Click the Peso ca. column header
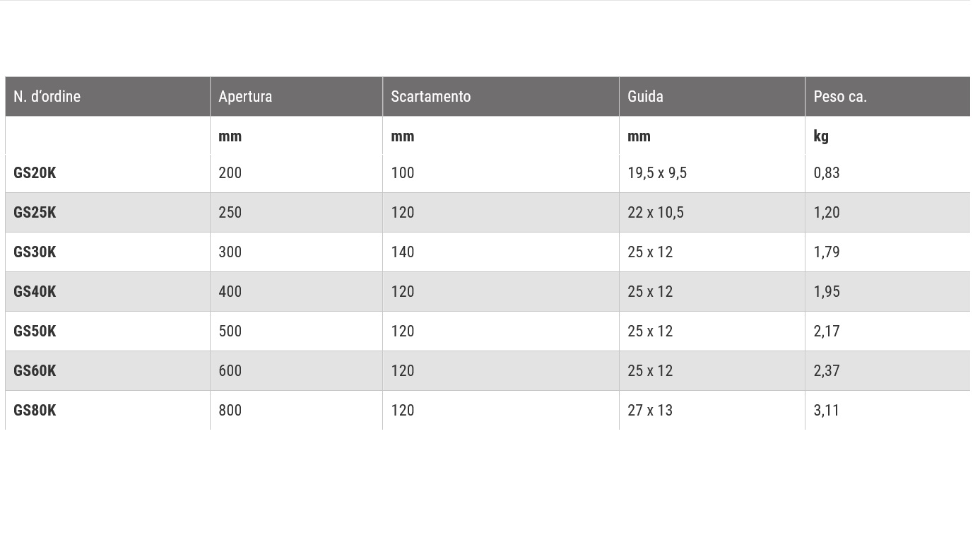 pos(839,96)
